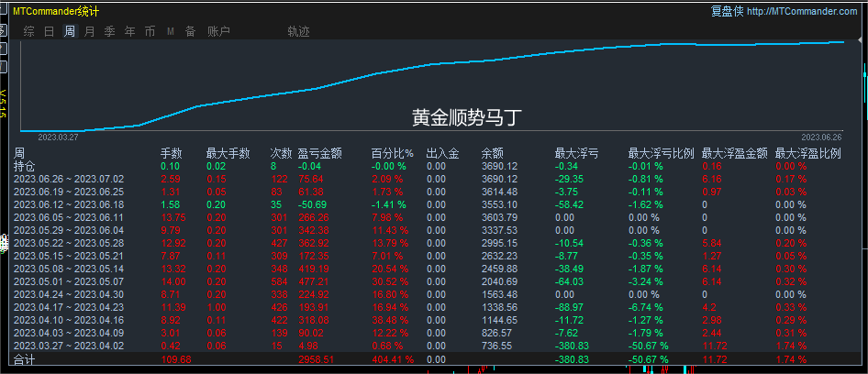Click the total lots value 109.68
The image size is (868, 374).
tap(175, 359)
